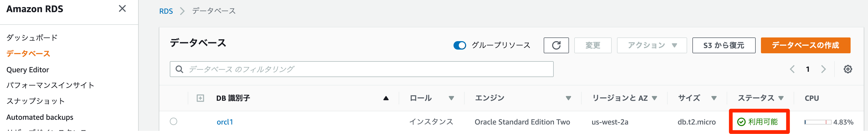Image resolution: width=868 pixels, height=134 pixels.
Task: Focus the database filter search field
Action: pyautogui.click(x=367, y=69)
